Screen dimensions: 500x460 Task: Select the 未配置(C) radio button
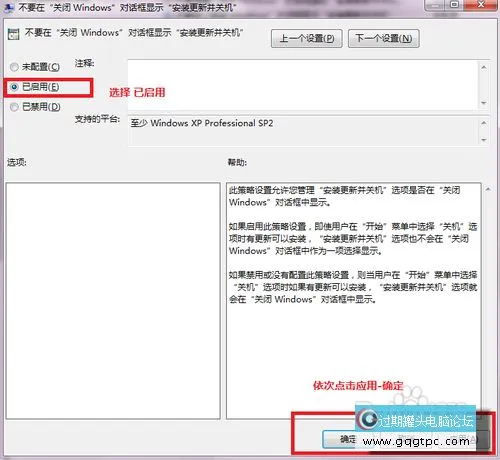14,67
